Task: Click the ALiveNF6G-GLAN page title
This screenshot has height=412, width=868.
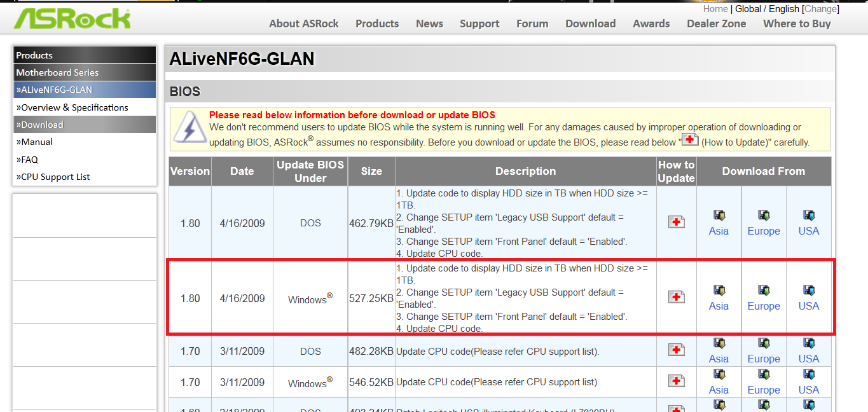Action: pos(242,59)
